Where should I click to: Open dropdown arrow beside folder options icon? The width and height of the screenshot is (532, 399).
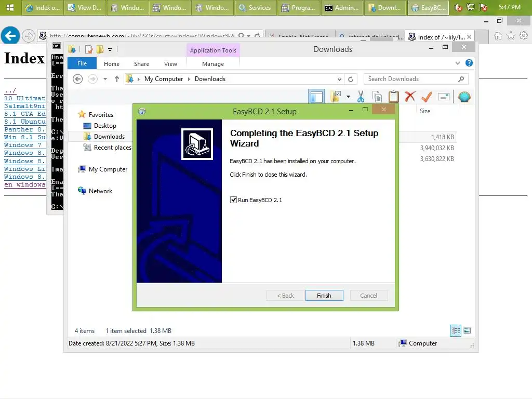coord(348,97)
